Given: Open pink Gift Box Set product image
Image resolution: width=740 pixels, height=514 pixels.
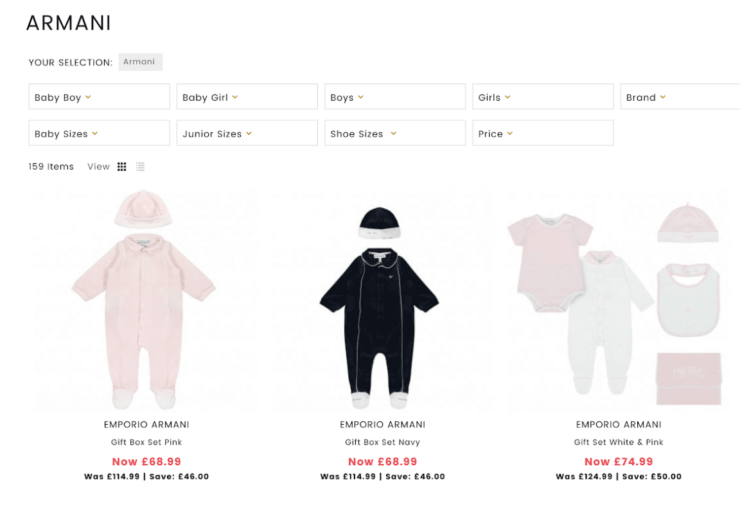Looking at the screenshot, I should tap(146, 300).
